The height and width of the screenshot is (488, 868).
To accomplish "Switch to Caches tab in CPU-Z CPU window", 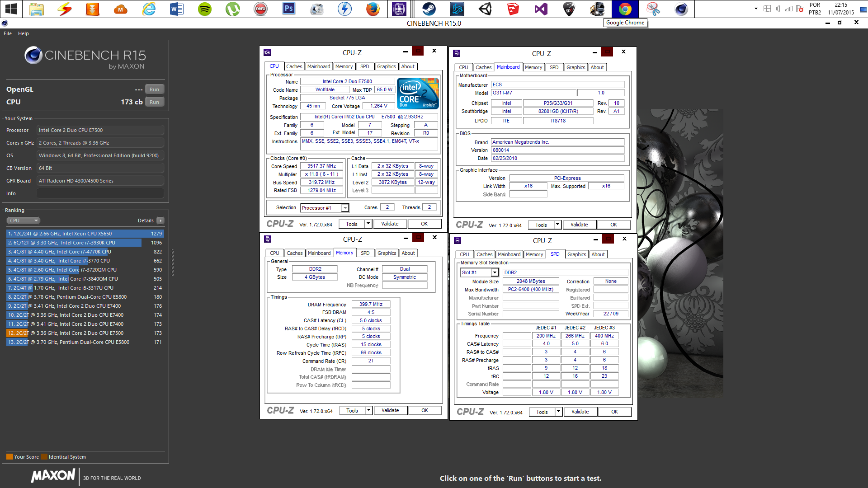I will tap(294, 66).
